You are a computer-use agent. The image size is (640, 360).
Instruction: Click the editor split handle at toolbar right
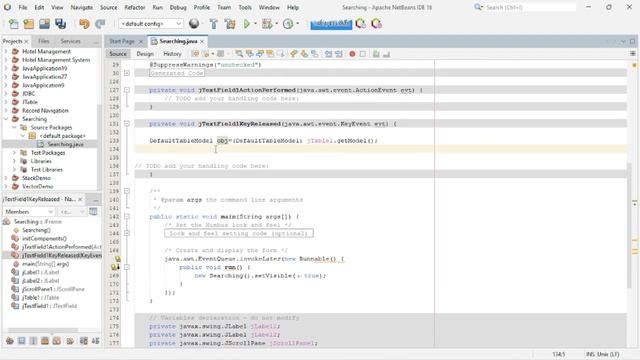coord(633,54)
